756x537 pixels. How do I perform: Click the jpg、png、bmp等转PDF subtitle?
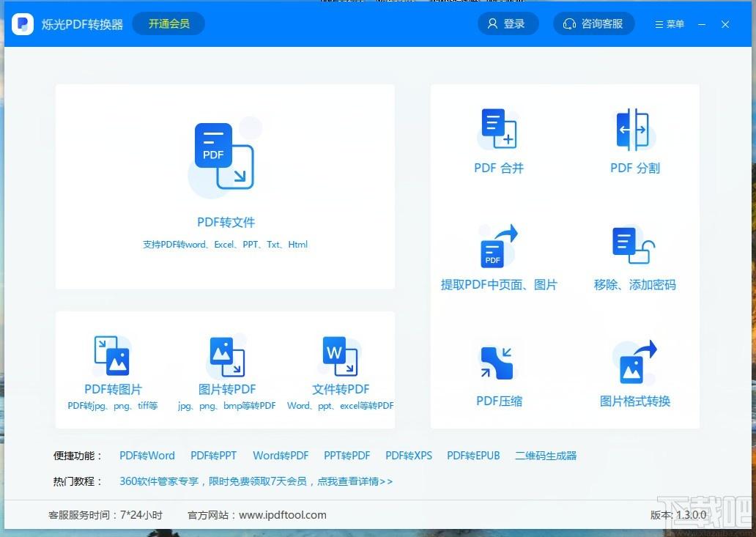226,405
